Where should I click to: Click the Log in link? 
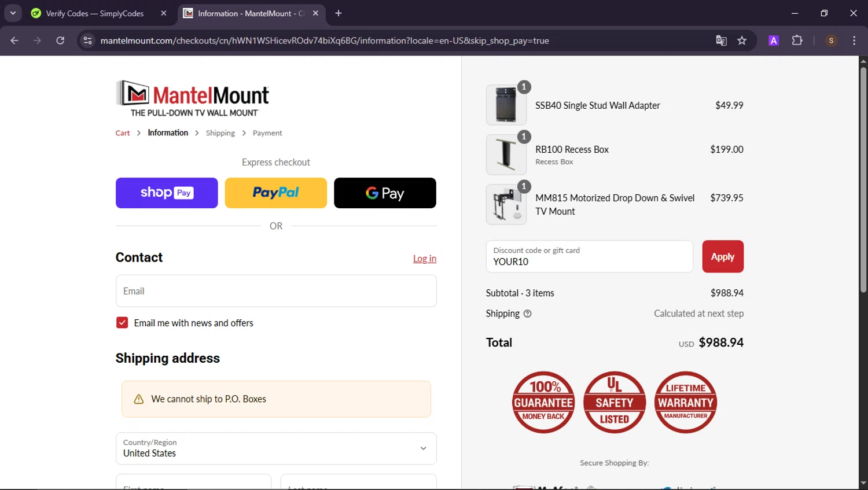coord(425,259)
